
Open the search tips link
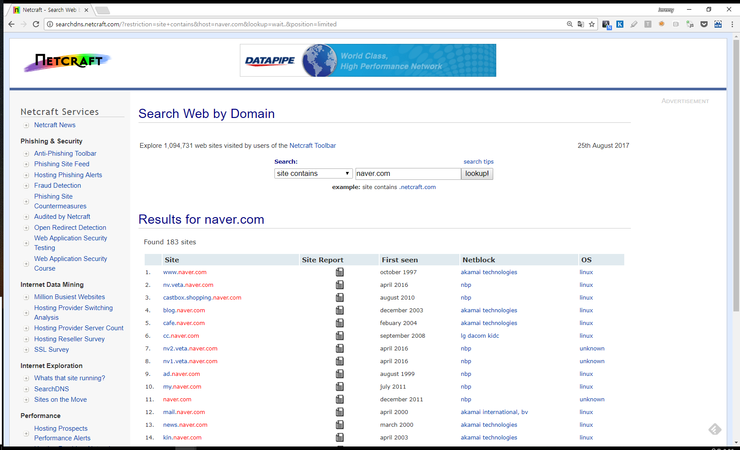[x=478, y=161]
